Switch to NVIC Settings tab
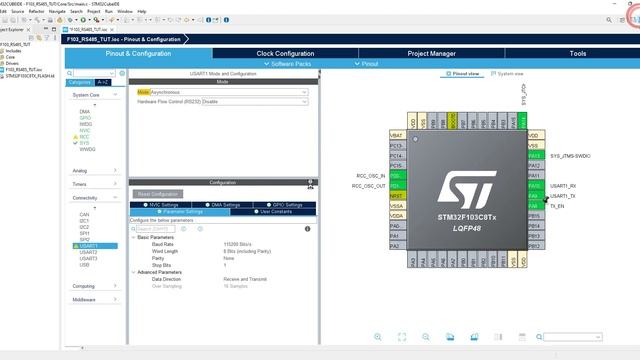640x360 pixels. coord(160,205)
